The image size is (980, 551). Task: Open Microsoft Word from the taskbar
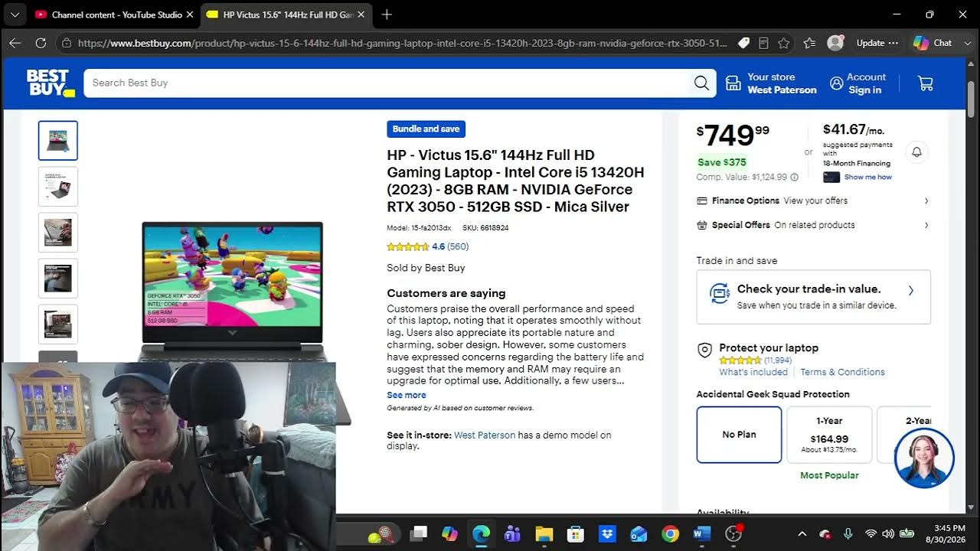pyautogui.click(x=701, y=534)
